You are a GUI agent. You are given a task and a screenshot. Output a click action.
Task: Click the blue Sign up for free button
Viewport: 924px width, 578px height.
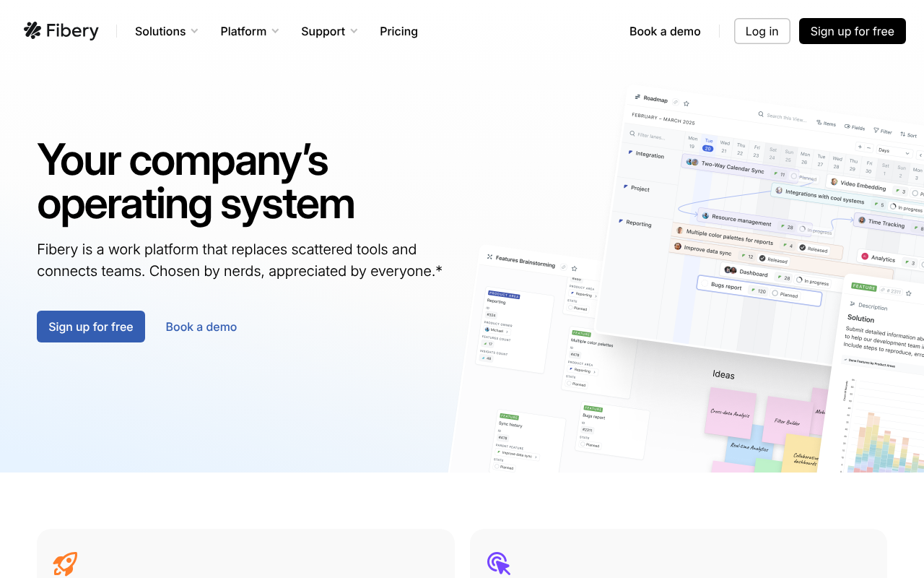(91, 327)
